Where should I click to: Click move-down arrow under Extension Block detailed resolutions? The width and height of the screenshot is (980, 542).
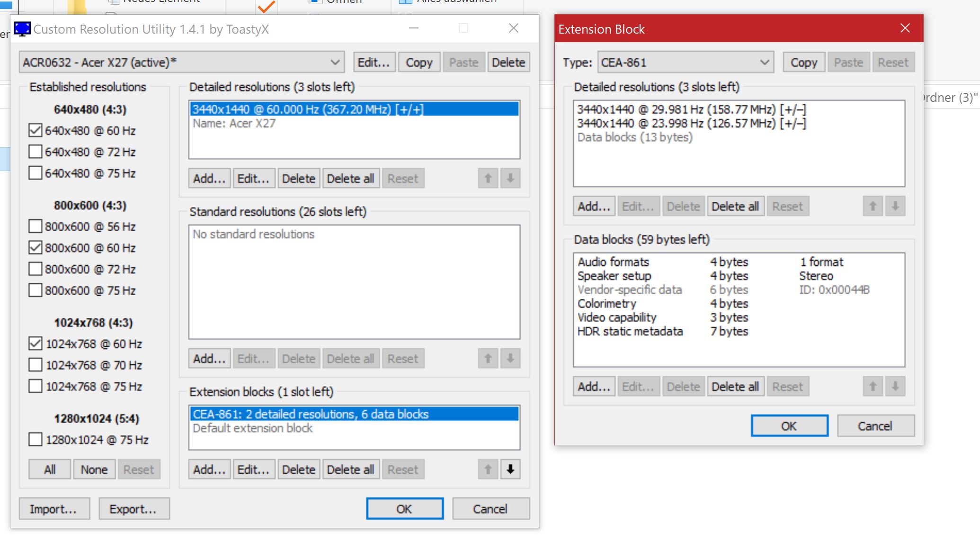click(x=895, y=206)
